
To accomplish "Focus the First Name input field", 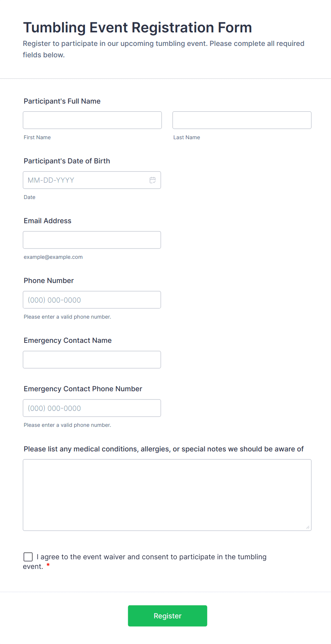I will click(92, 120).
